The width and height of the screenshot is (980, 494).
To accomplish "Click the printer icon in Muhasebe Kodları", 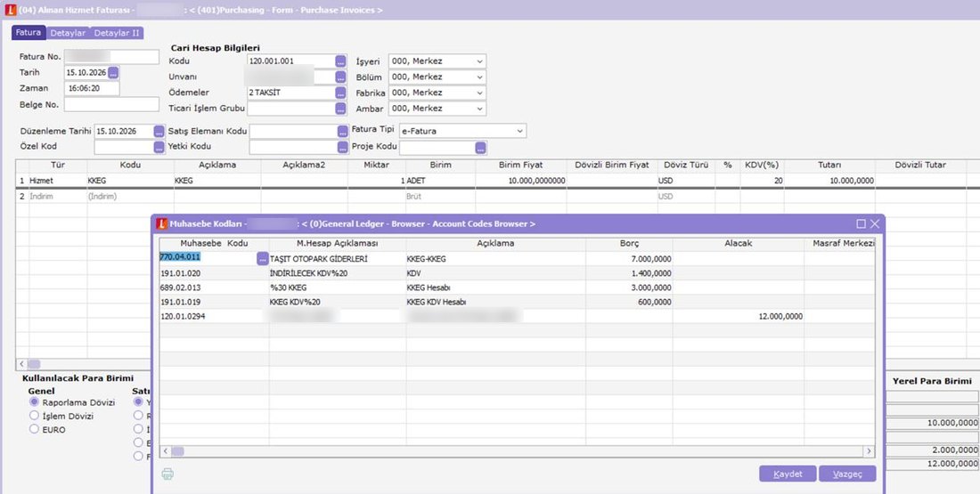I will click(x=167, y=474).
